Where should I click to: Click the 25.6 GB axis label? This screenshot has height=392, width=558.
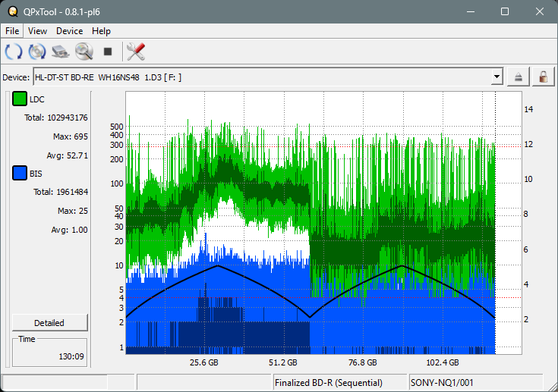[x=204, y=362]
